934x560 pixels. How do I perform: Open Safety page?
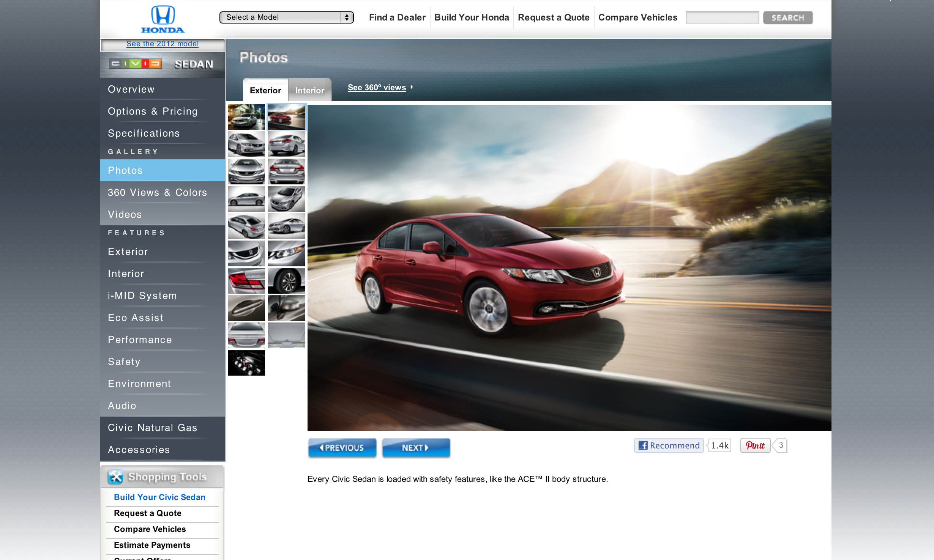coord(163,362)
